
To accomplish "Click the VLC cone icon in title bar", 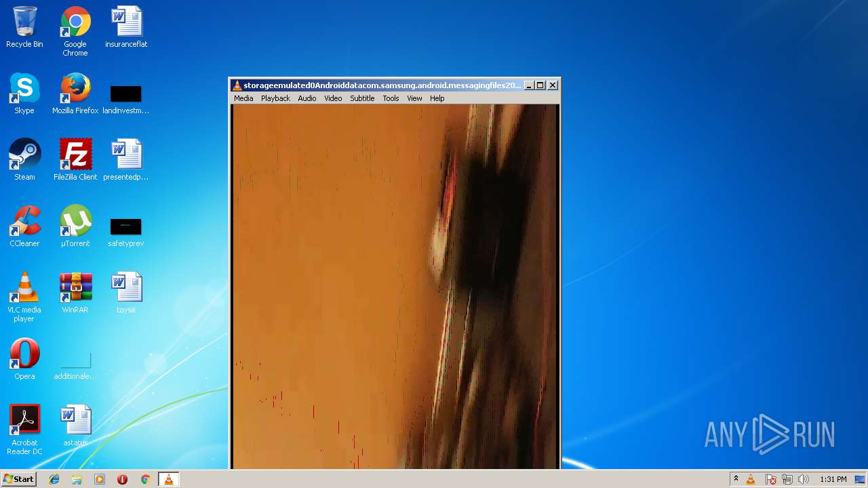I will click(x=237, y=85).
